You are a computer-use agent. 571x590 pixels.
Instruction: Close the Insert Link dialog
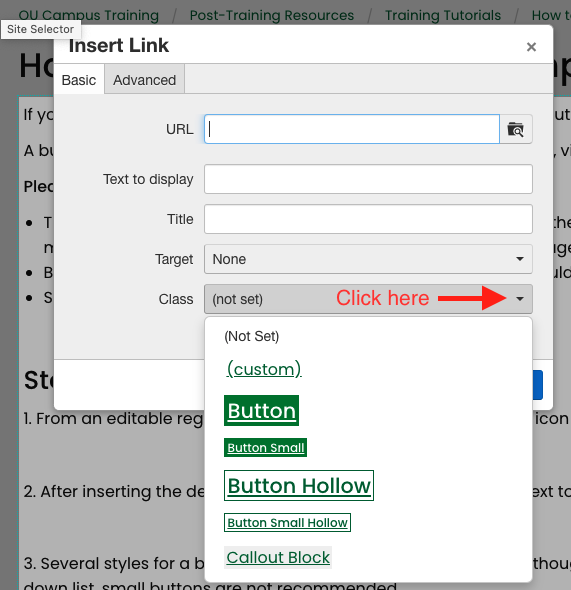(531, 47)
